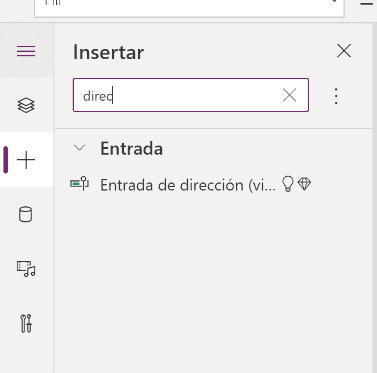377x373 pixels.
Task: Open the Media icon in sidebar
Action: (26, 269)
